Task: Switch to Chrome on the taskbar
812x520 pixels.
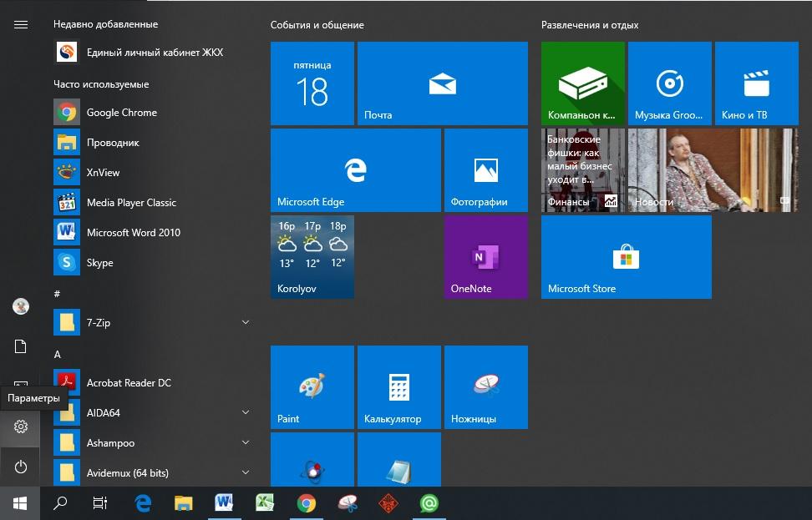Action: [x=306, y=503]
